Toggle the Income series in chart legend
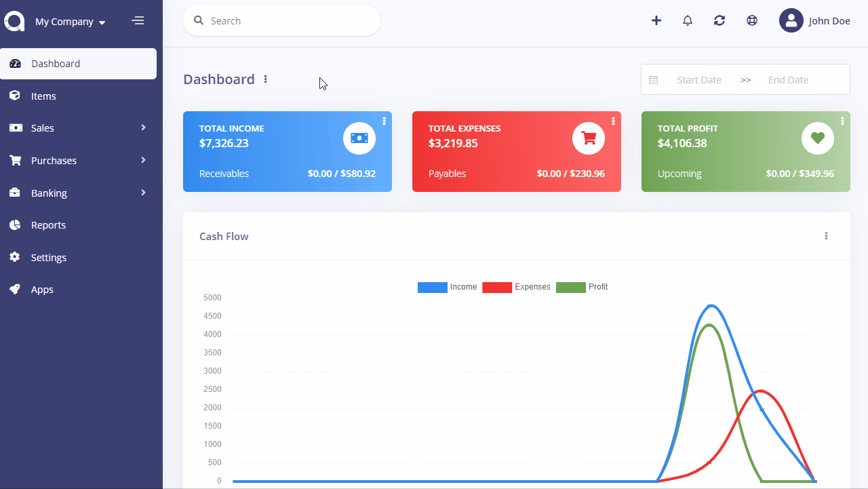The width and height of the screenshot is (868, 489). 448,288
